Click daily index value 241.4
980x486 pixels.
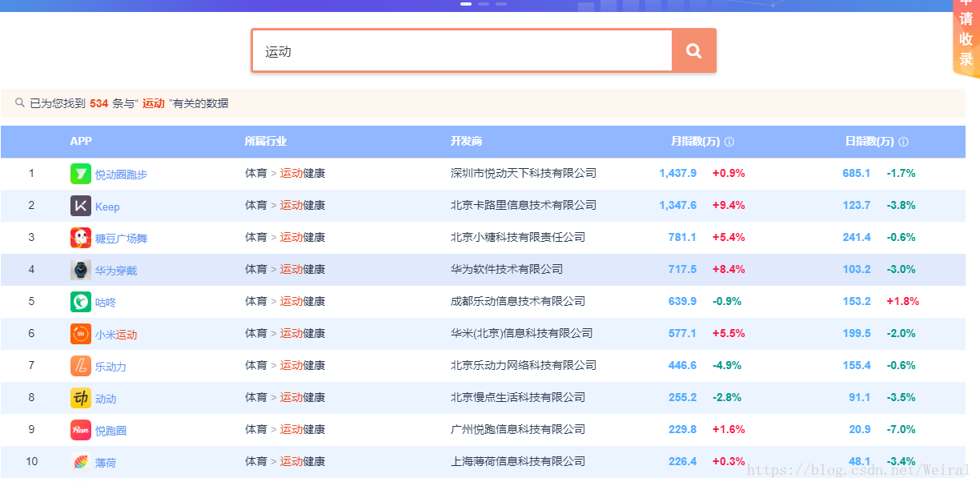(857, 237)
